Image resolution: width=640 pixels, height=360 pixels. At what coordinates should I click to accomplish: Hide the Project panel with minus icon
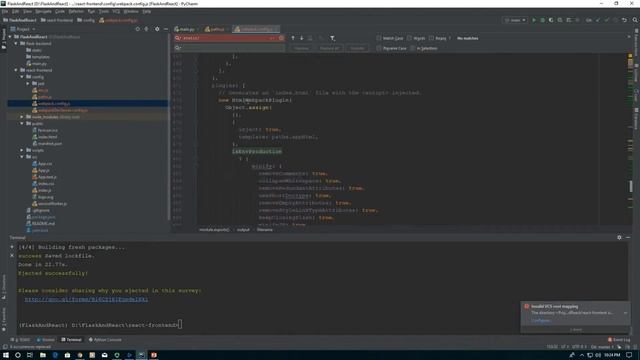tap(166, 29)
